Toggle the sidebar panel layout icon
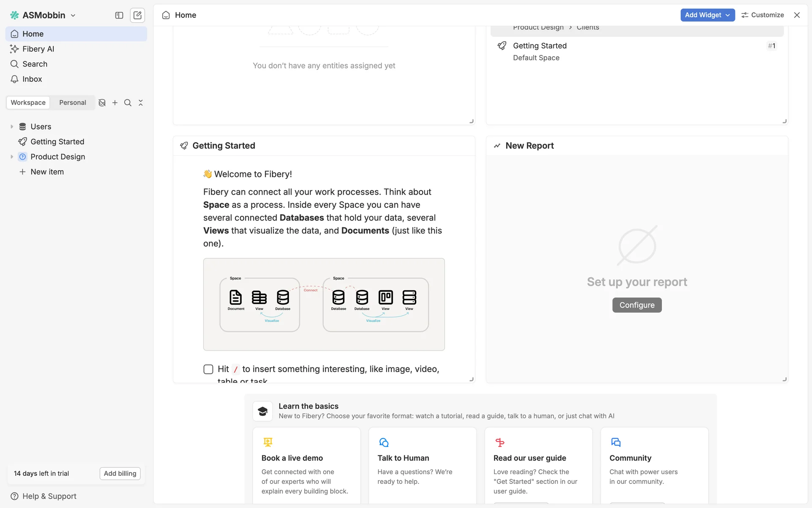This screenshot has width=812, height=508. click(119, 15)
